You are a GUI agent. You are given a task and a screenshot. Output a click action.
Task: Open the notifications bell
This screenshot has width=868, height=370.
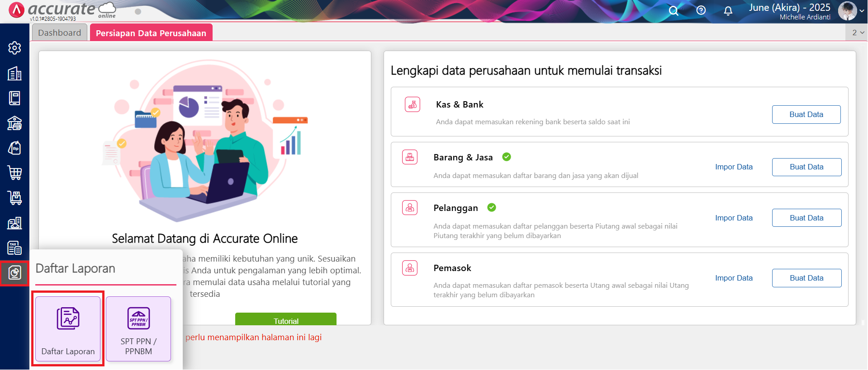point(728,11)
